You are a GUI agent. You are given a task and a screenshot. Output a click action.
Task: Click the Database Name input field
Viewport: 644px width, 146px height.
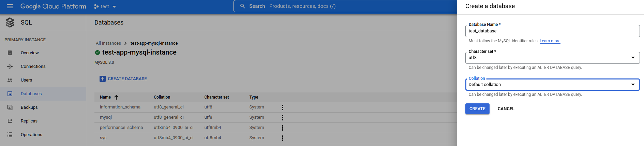pyautogui.click(x=552, y=31)
